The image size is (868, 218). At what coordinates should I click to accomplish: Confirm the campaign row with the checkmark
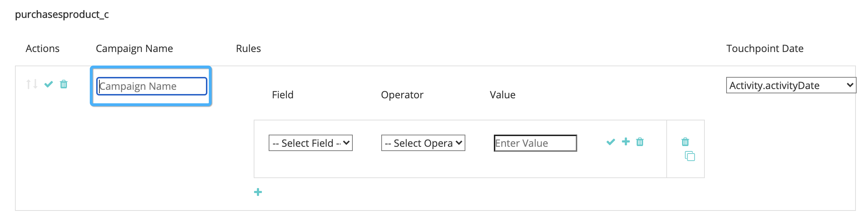coord(48,84)
